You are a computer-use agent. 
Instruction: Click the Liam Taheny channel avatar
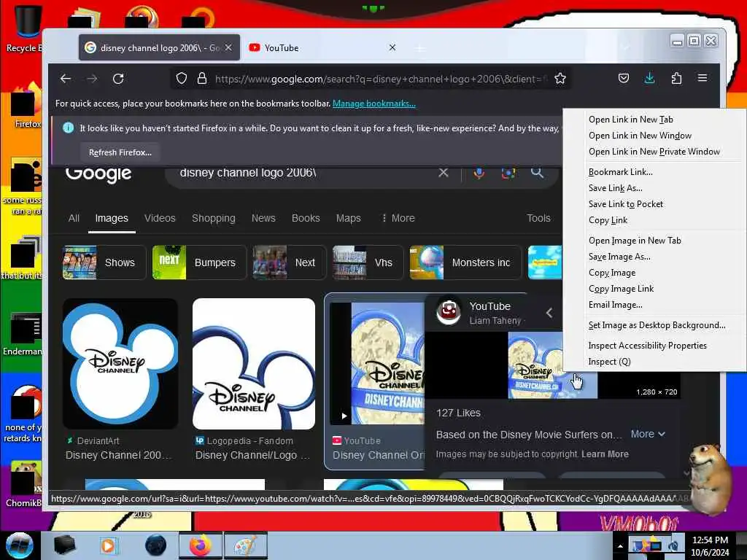pyautogui.click(x=449, y=312)
